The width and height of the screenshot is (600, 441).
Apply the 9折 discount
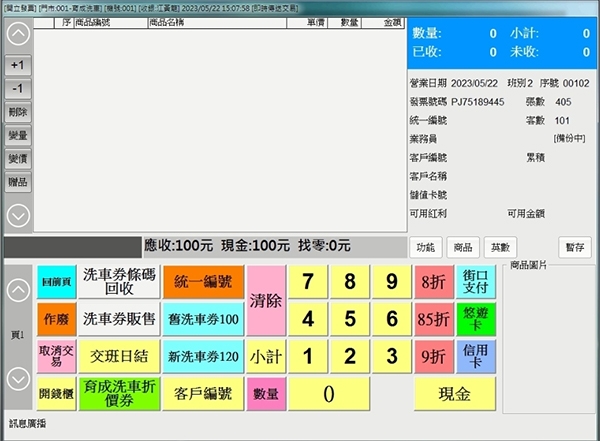pos(434,356)
